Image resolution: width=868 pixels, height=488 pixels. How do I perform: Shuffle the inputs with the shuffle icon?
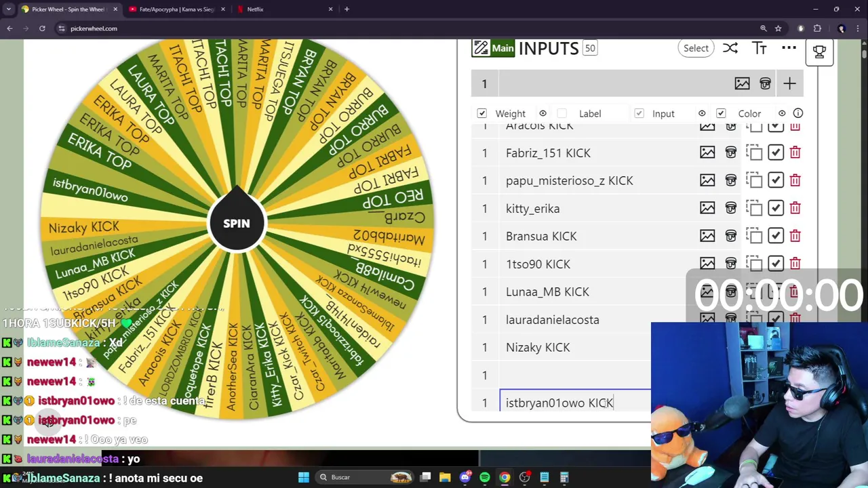click(730, 48)
